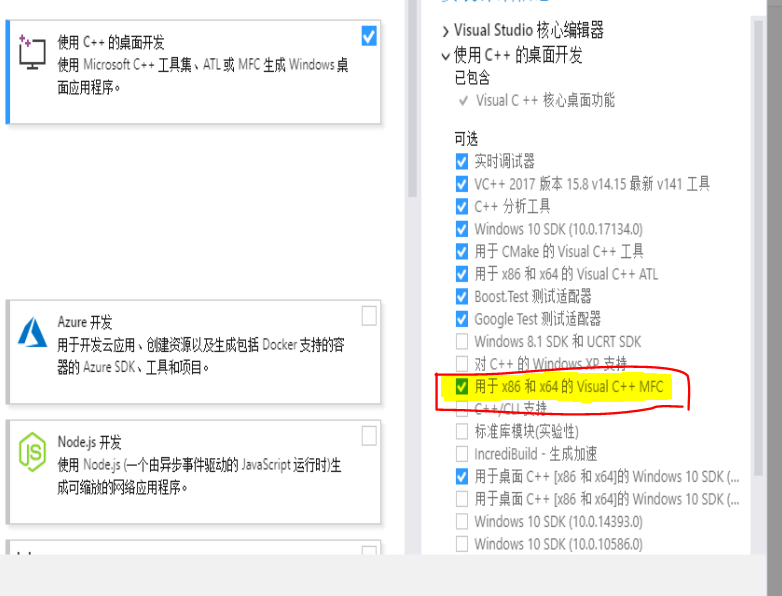
Task: Toggle the 实时调试器 checkbox
Action: (x=462, y=162)
